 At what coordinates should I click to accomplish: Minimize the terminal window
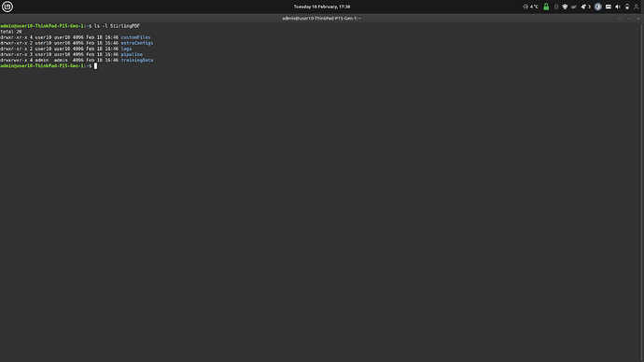(x=620, y=19)
